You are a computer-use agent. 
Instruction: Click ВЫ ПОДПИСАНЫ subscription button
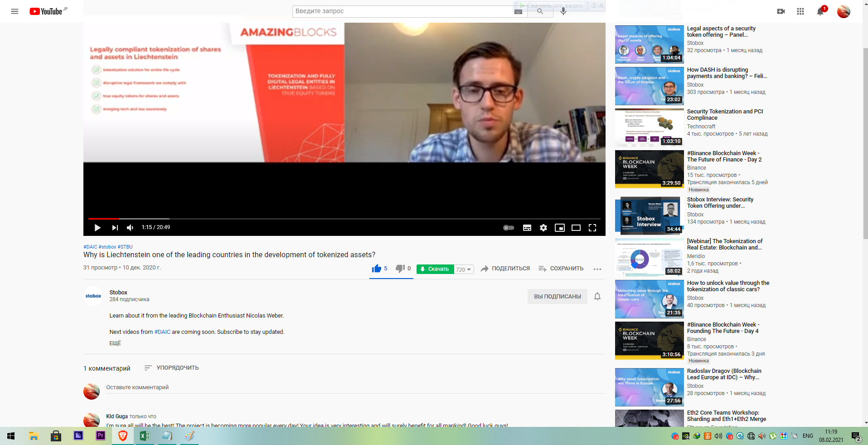pyautogui.click(x=558, y=296)
